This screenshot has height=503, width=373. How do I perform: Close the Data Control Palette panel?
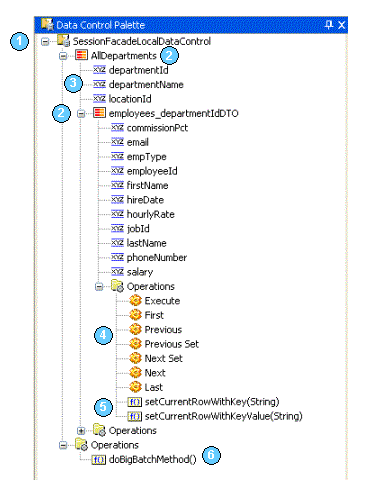click(x=342, y=25)
